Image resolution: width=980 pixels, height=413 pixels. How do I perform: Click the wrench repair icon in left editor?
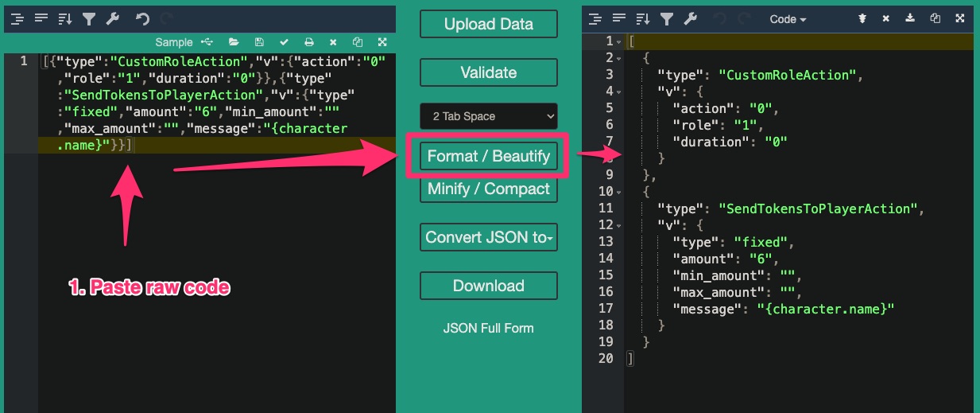pos(112,19)
